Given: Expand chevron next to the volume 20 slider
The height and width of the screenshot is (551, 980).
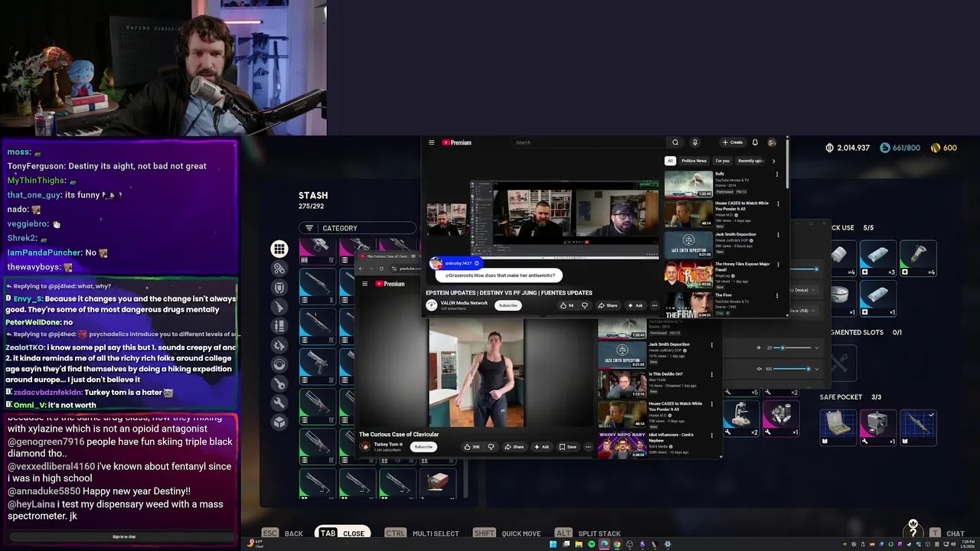Looking at the screenshot, I should coord(816,347).
